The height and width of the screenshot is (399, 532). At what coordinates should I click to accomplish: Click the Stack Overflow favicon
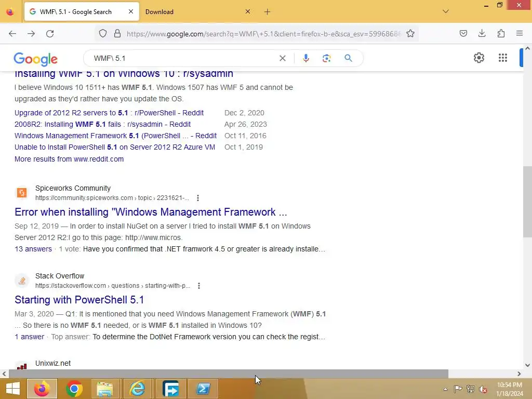click(x=22, y=281)
